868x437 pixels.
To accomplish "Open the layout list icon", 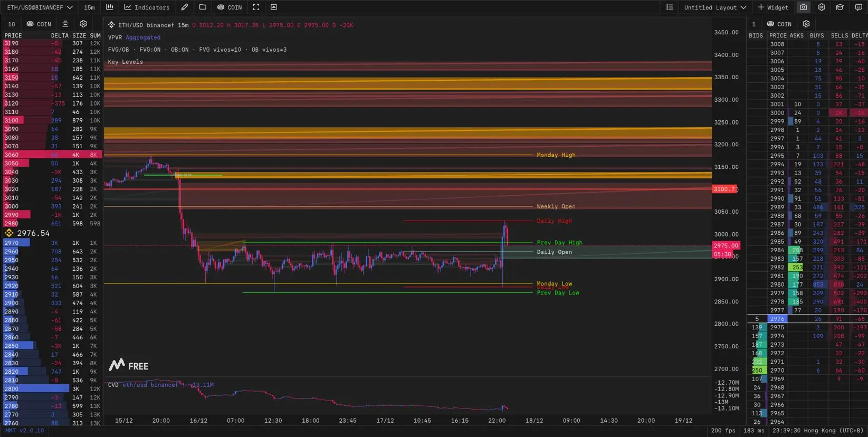I will click(x=670, y=7).
